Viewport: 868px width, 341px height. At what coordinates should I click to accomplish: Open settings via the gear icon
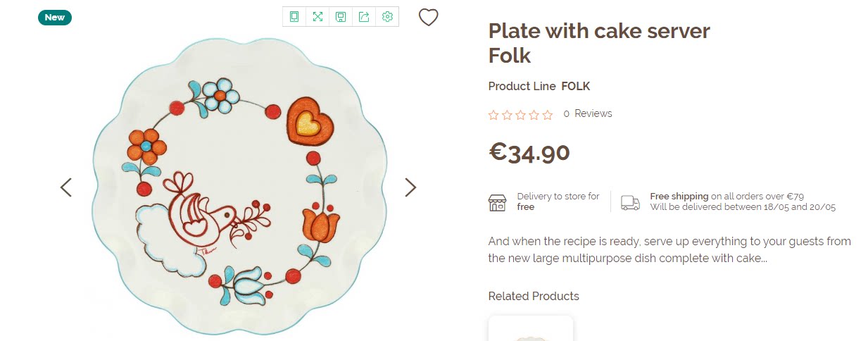tap(387, 17)
